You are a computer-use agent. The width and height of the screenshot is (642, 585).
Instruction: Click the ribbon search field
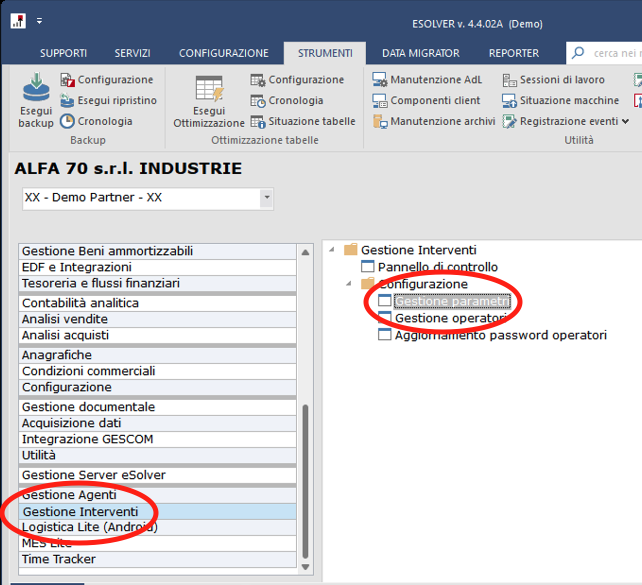pyautogui.click(x=612, y=53)
